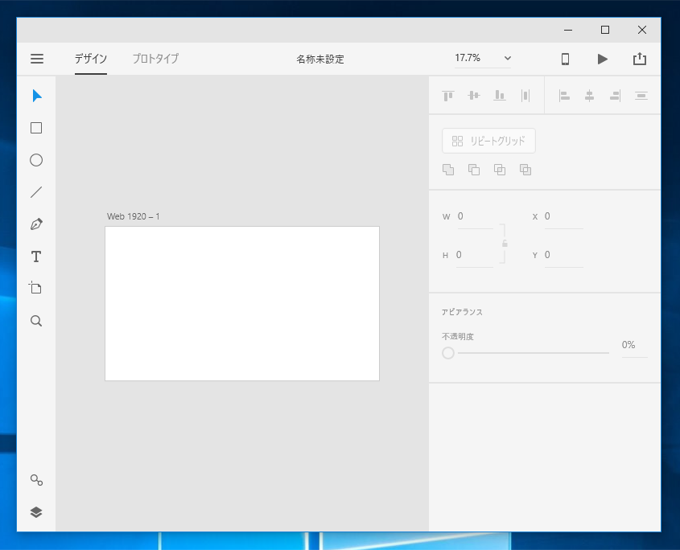The height and width of the screenshot is (550, 680).
Task: Click the リピートグリッド button
Action: pos(489,141)
